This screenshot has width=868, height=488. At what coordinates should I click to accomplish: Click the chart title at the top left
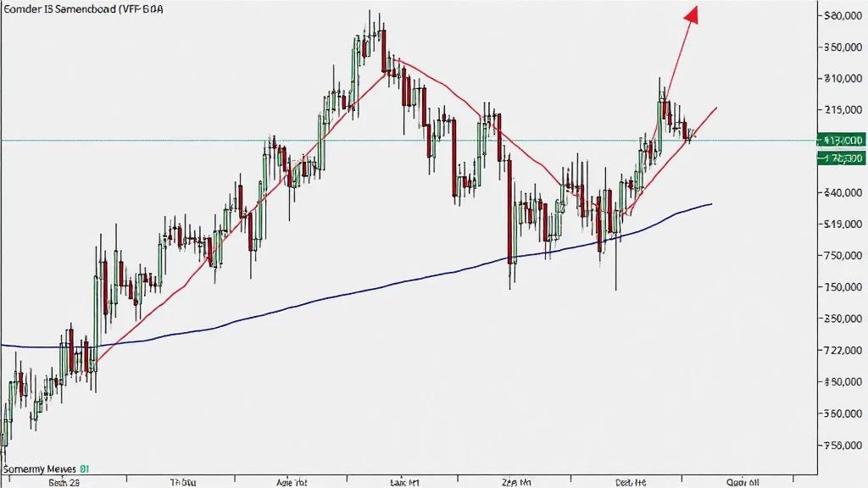tap(83, 9)
